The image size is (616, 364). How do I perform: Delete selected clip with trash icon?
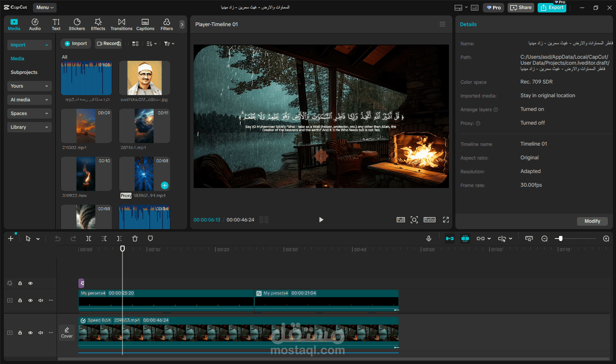135,239
